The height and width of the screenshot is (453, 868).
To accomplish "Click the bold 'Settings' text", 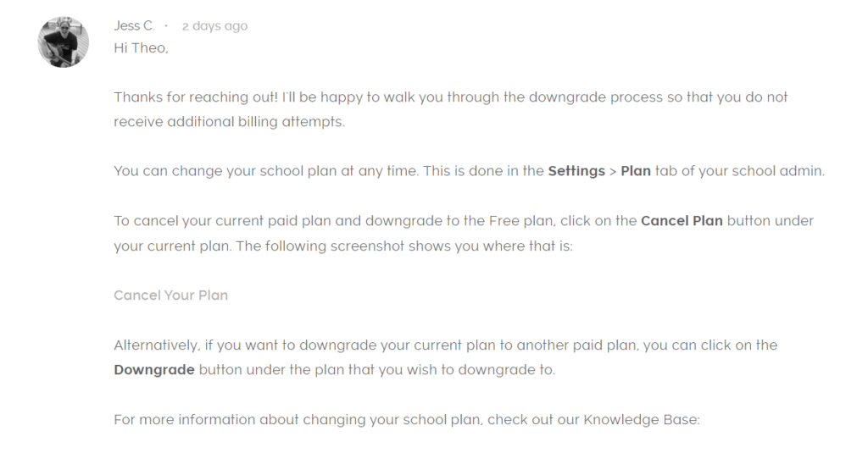I will pos(576,171).
